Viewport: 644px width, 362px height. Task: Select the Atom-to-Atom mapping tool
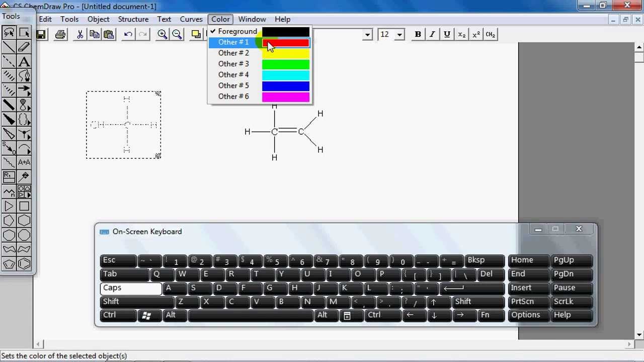pyautogui.click(x=24, y=162)
